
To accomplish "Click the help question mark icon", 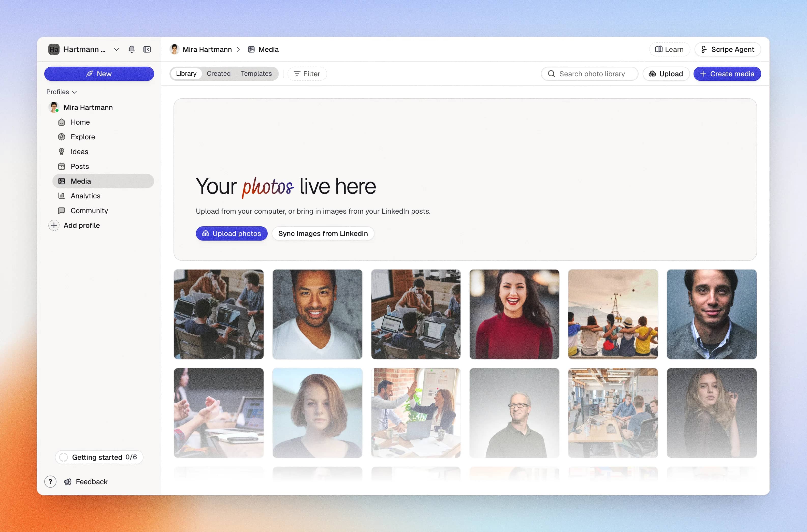I will coord(50,481).
